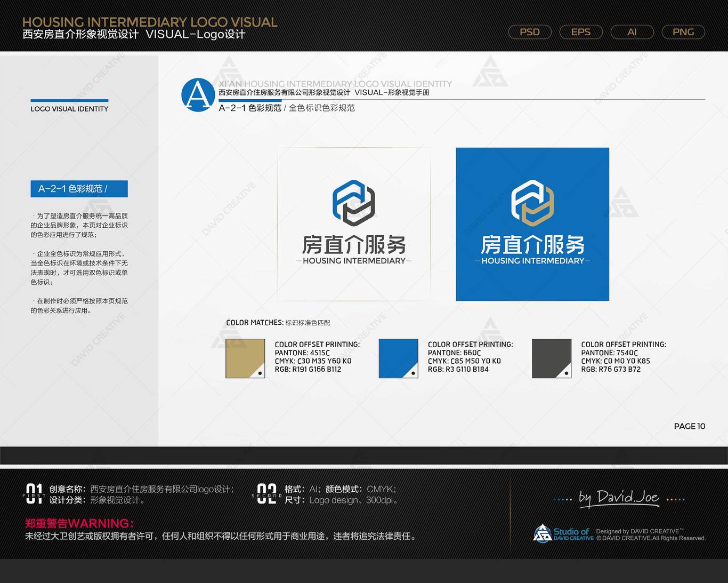
Task: Click the hexagon logo on white card
Action: click(354, 203)
